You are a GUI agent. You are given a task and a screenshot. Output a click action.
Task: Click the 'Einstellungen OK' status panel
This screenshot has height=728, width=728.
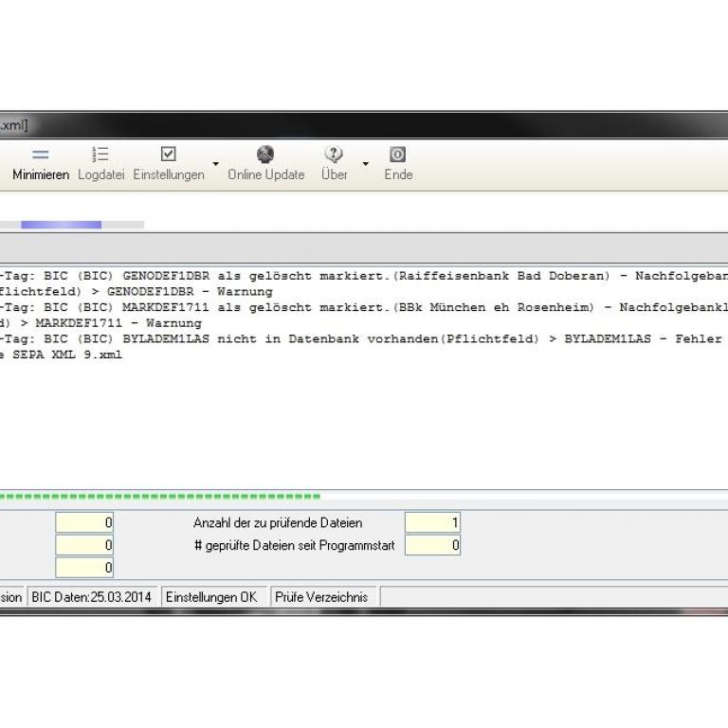(x=211, y=597)
